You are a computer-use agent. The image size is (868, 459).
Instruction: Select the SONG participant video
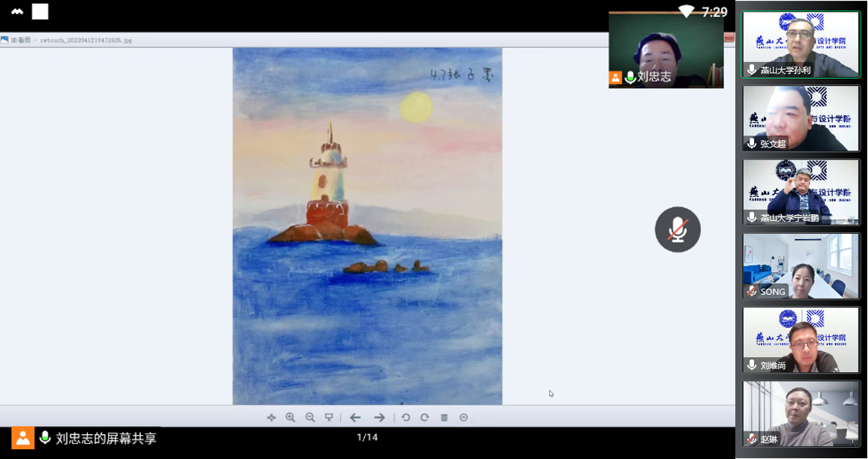(x=801, y=266)
